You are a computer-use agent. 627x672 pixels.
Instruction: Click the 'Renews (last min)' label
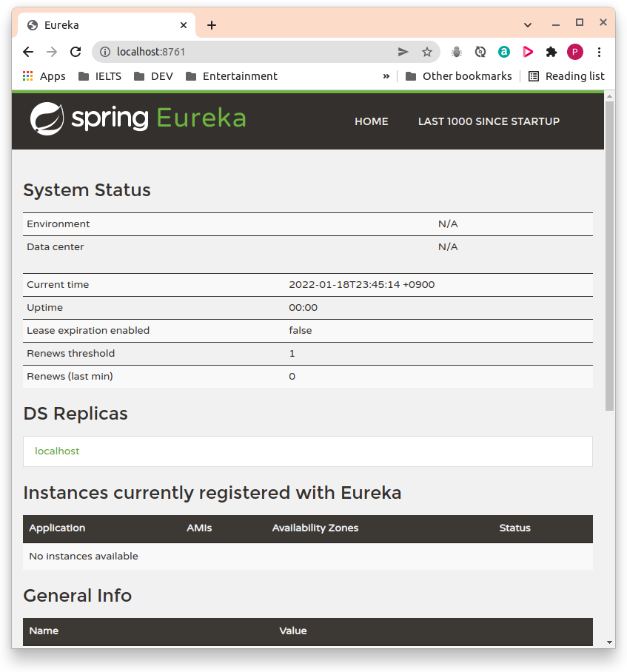click(x=70, y=376)
